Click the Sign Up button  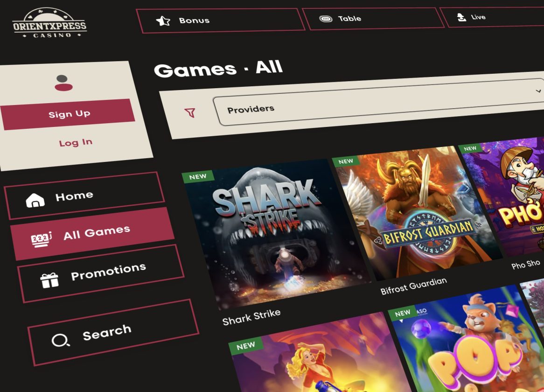68,114
